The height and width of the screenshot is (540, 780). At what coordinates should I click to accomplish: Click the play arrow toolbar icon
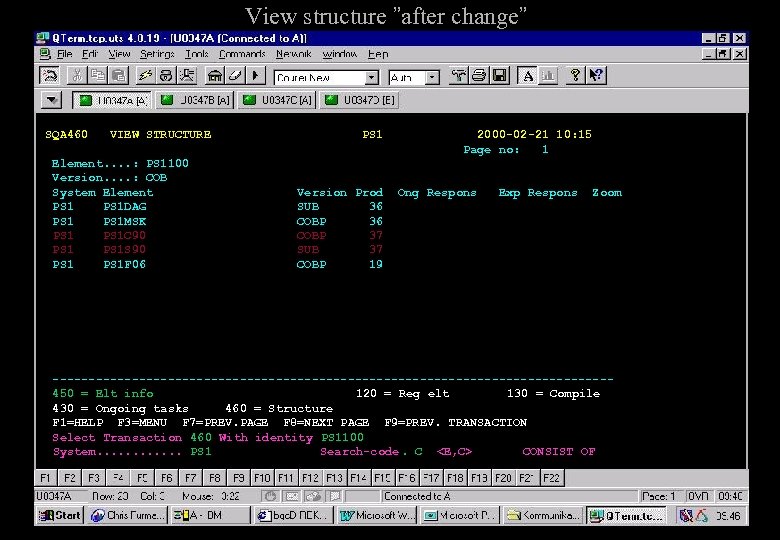(x=256, y=76)
